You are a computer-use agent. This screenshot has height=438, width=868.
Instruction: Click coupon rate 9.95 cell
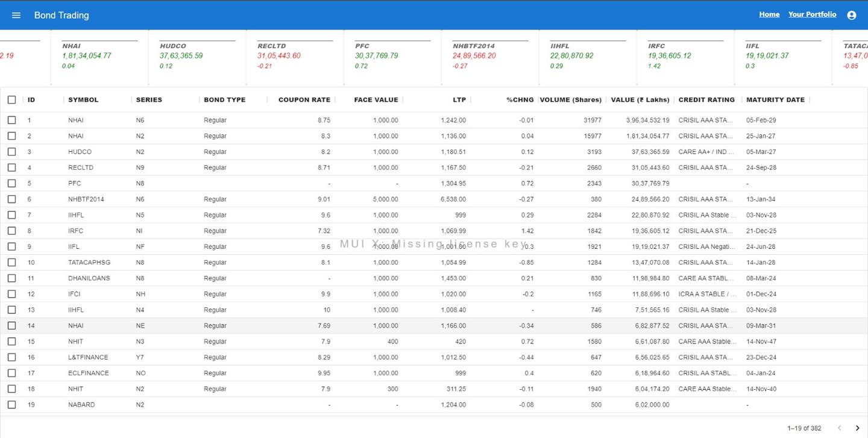324,373
